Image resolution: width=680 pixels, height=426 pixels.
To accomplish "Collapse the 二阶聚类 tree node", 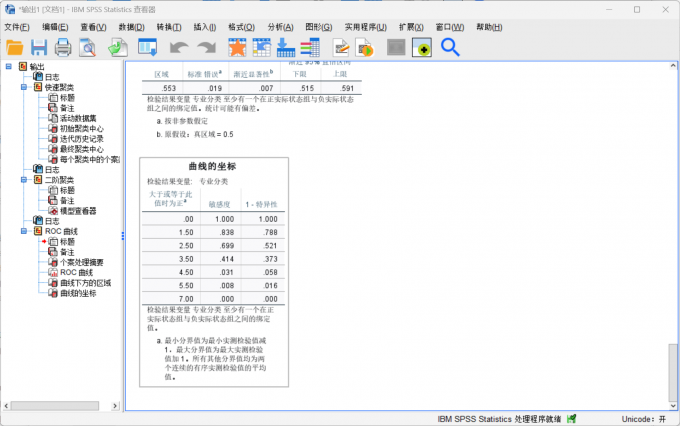I will (24, 180).
